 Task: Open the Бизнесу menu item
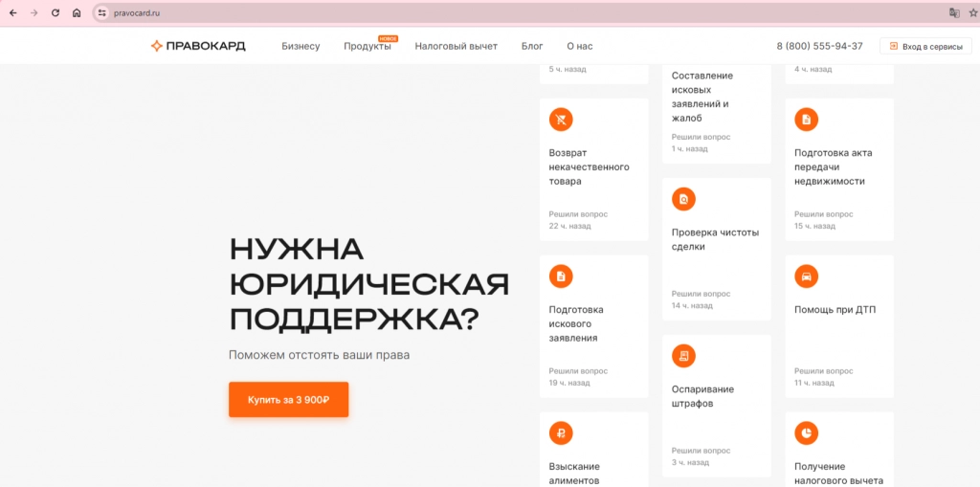click(x=301, y=46)
